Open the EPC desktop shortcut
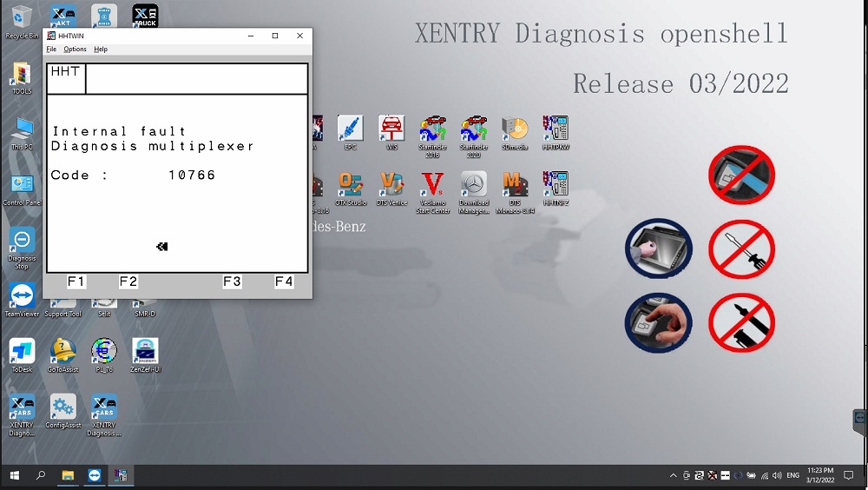The height and width of the screenshot is (490, 868). (x=351, y=133)
